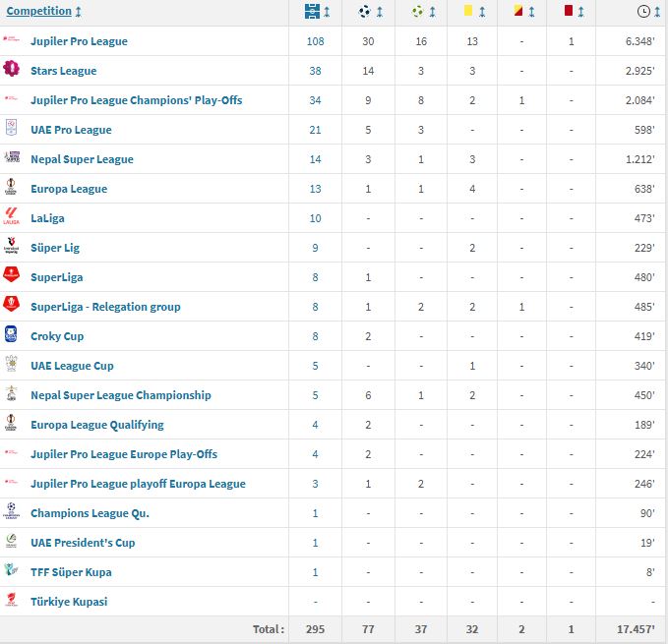668x644 pixels.
Task: Click the SuperLiga logo icon
Action: click(11, 274)
